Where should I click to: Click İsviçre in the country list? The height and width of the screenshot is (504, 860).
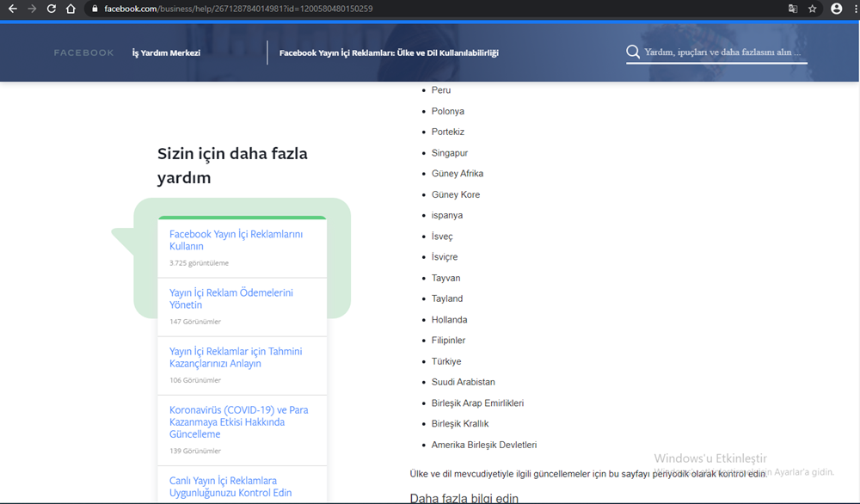click(x=445, y=256)
